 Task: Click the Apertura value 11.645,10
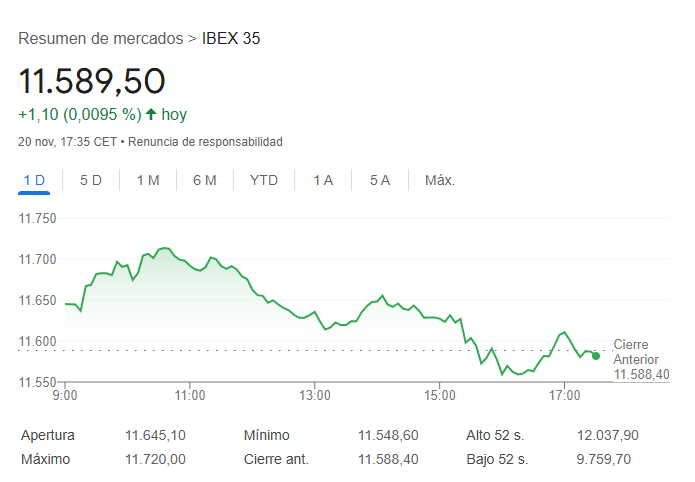pyautogui.click(x=156, y=435)
